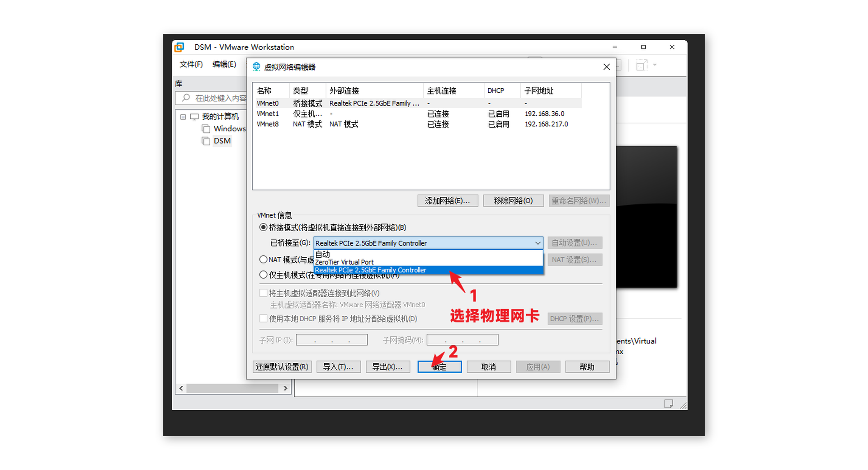The image size is (868, 470).
Task: Click 导入(T)... button
Action: click(339, 367)
